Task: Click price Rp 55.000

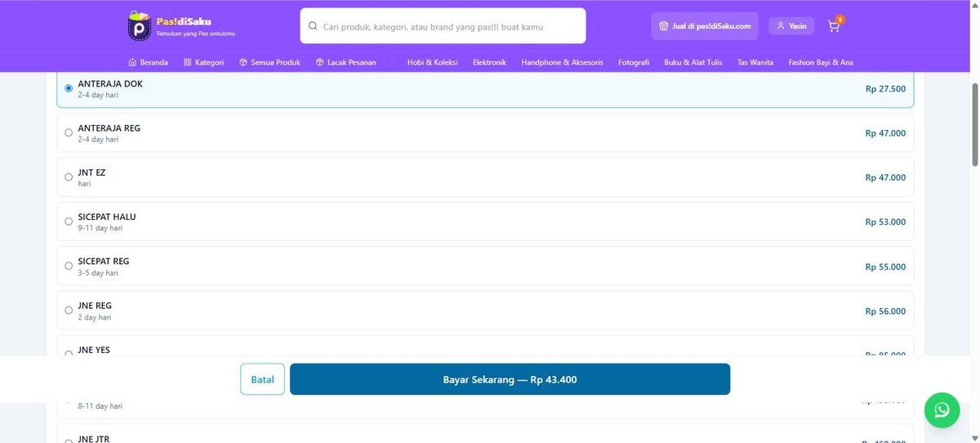Action: click(x=885, y=266)
